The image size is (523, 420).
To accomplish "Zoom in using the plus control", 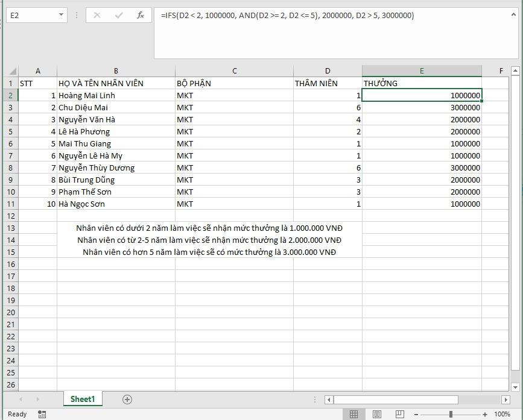I will point(486,414).
